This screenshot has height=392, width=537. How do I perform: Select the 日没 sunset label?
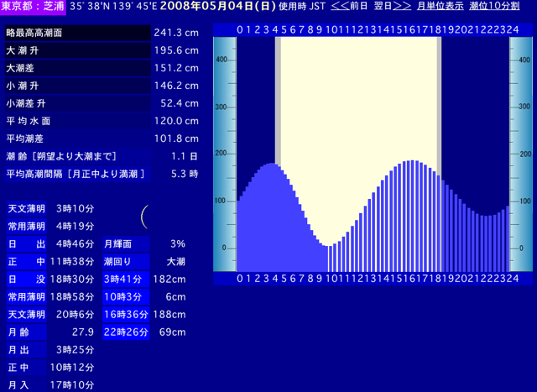(26, 280)
